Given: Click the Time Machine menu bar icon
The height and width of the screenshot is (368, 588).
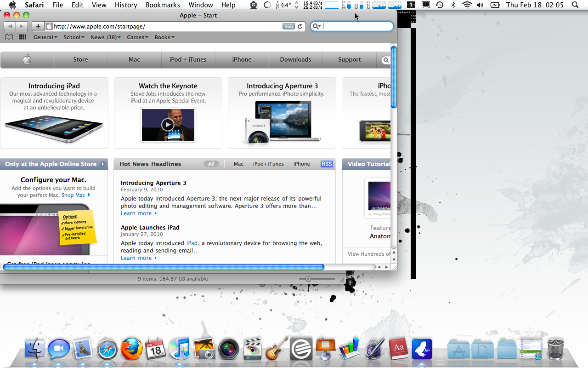Looking at the screenshot, I should pos(440,5).
